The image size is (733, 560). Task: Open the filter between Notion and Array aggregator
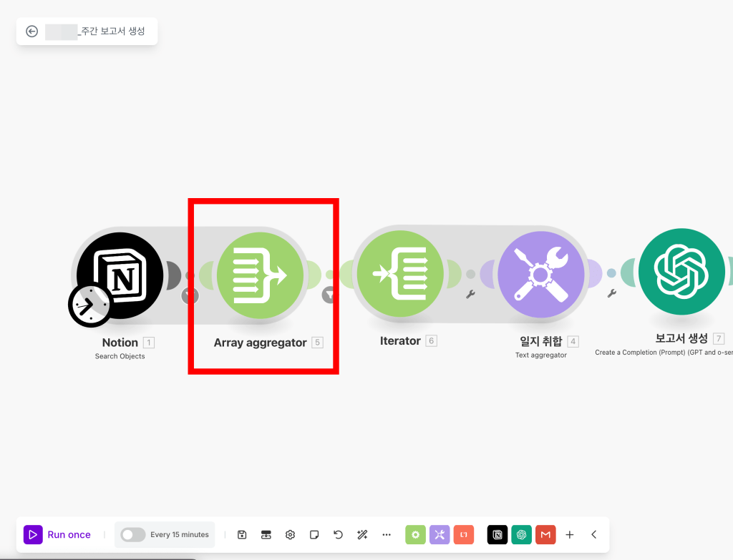pyautogui.click(x=190, y=295)
